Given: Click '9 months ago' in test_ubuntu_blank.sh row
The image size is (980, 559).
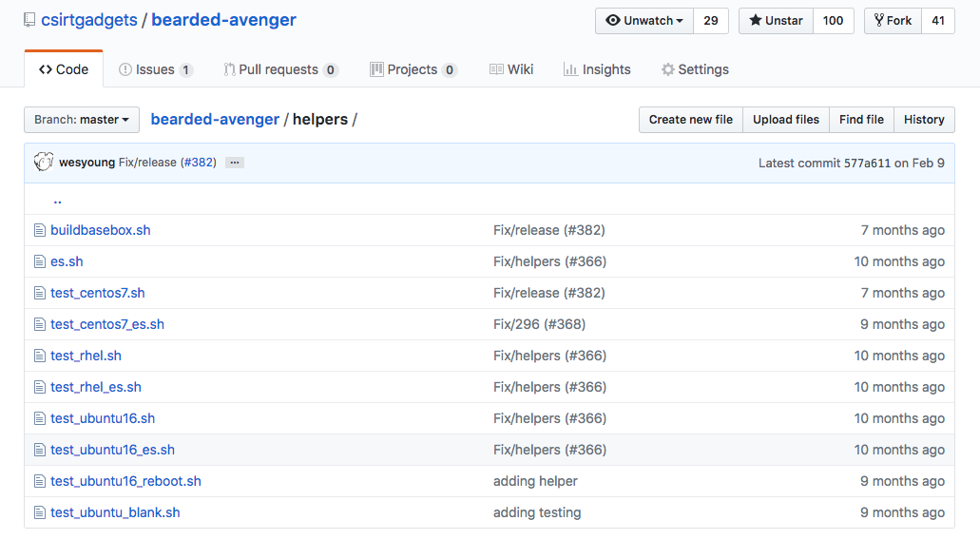Looking at the screenshot, I should coord(902,512).
